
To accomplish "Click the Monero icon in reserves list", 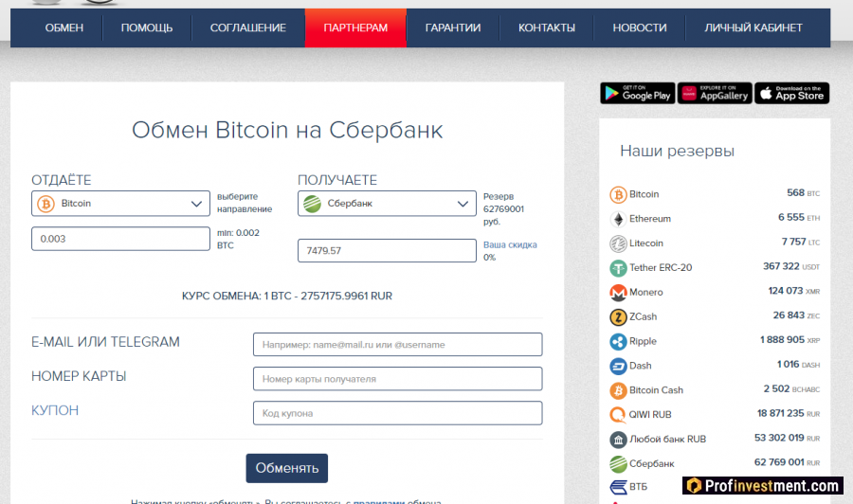I will (618, 293).
